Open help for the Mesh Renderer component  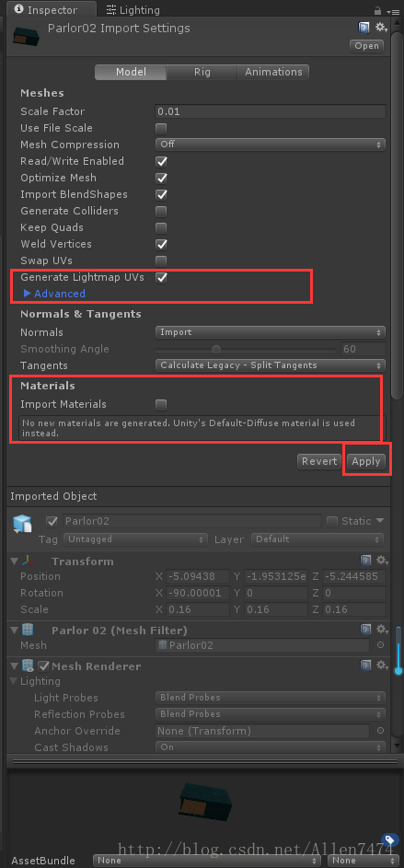(x=366, y=665)
